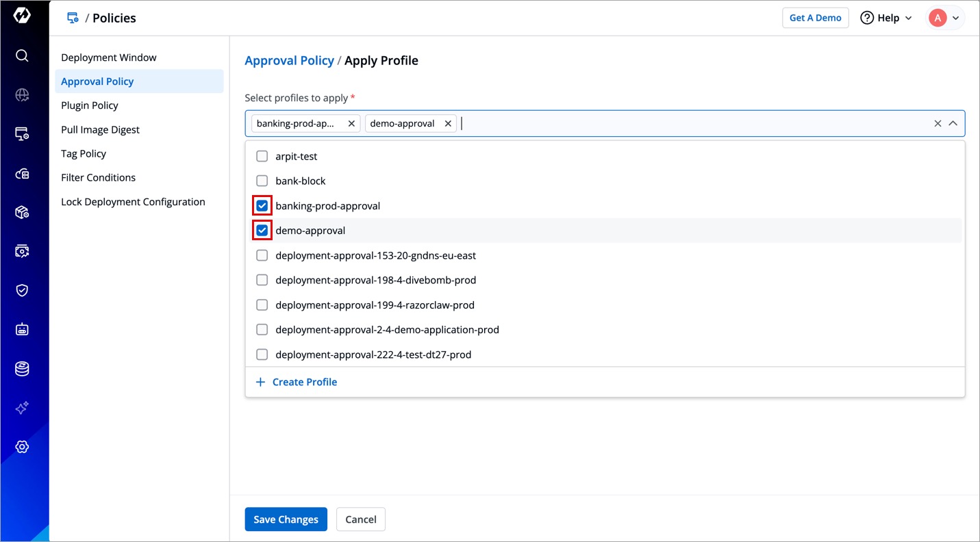Remove the banking-prod-approval chip with its X
Screen dimensions: 980x542
point(351,124)
